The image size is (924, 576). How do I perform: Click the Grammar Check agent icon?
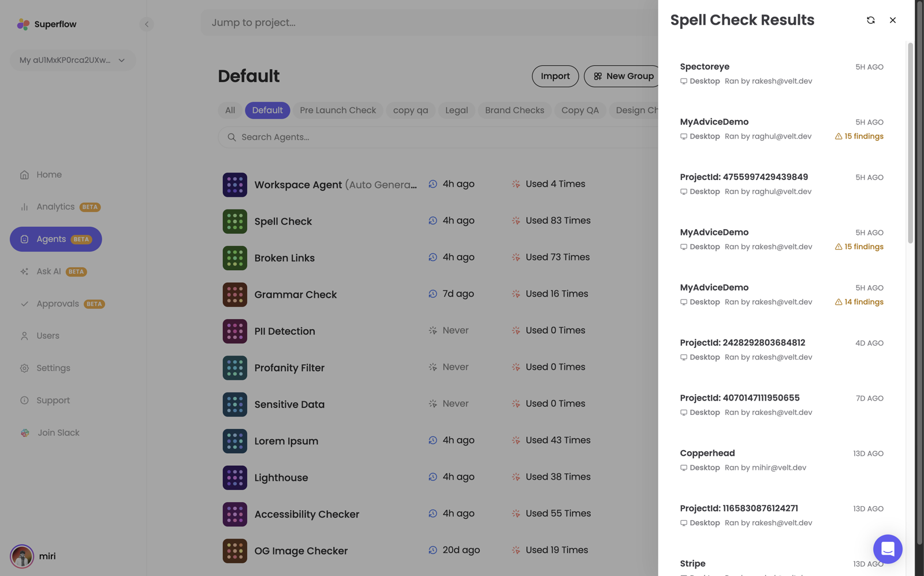click(x=235, y=295)
